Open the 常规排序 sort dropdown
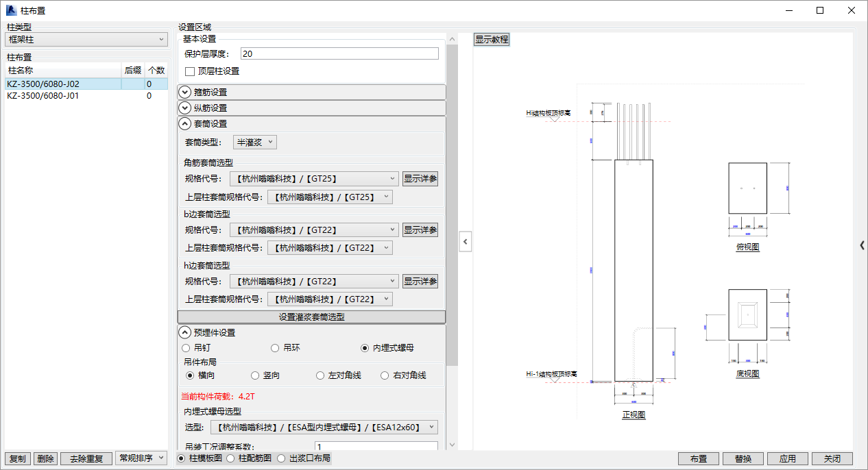The width and height of the screenshot is (868, 470). click(x=142, y=458)
